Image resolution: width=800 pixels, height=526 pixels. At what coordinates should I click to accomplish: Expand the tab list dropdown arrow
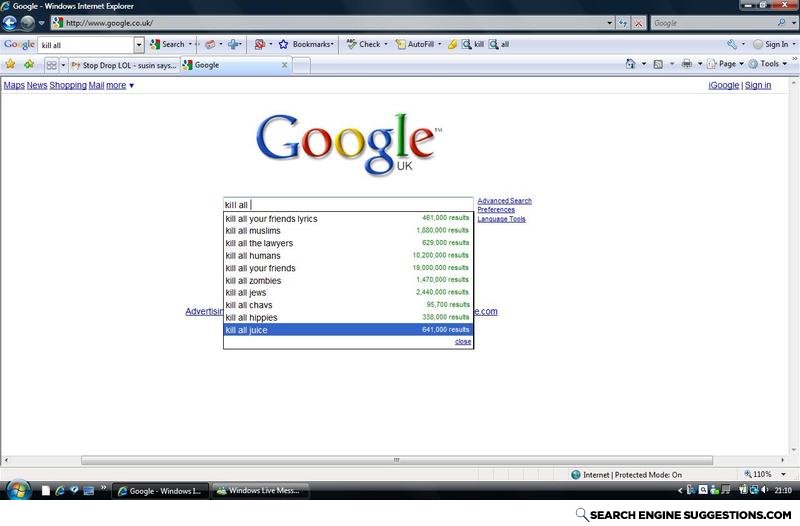(63, 65)
